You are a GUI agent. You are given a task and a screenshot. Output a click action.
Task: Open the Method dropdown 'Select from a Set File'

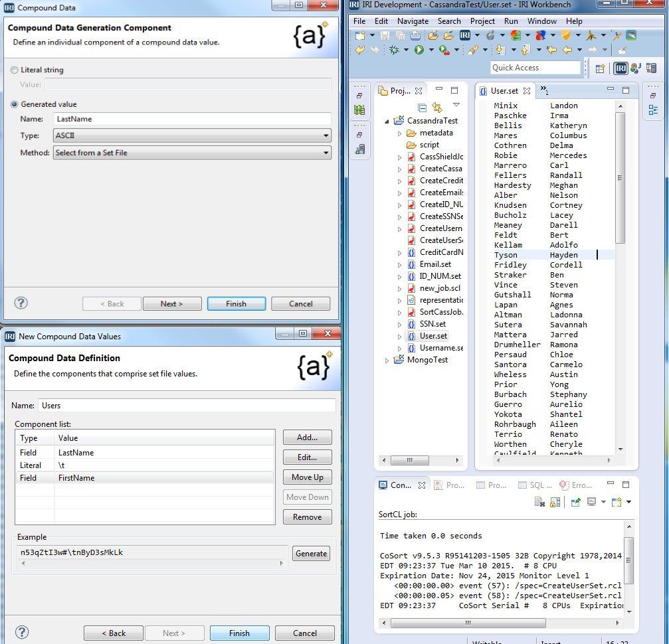click(192, 153)
